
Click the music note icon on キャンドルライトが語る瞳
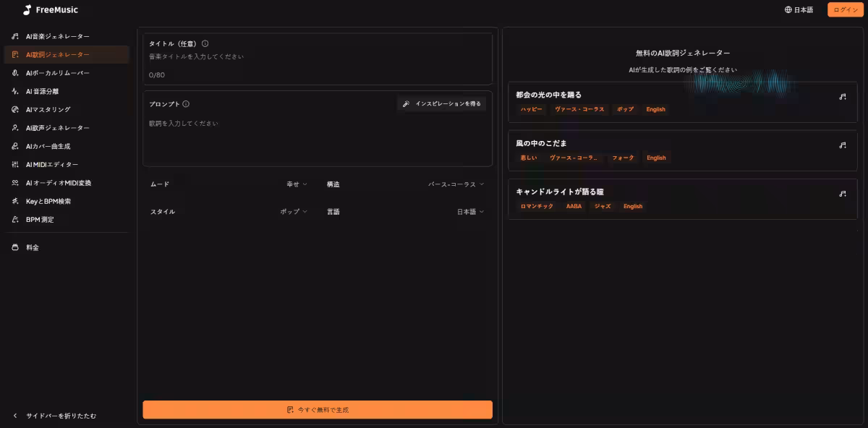pyautogui.click(x=843, y=194)
